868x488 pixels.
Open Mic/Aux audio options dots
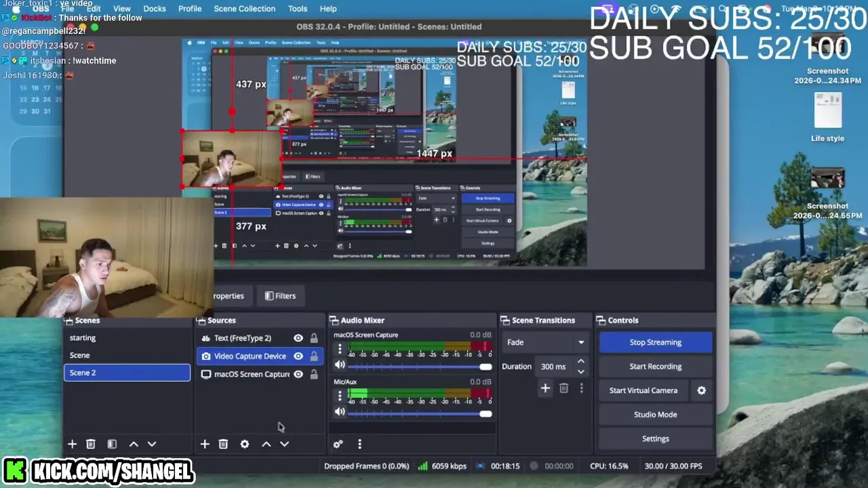click(340, 396)
